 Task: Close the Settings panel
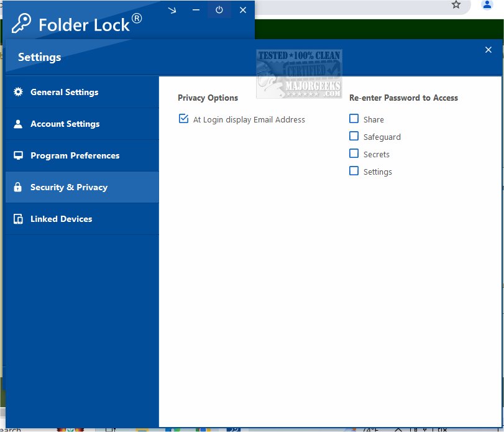click(488, 50)
